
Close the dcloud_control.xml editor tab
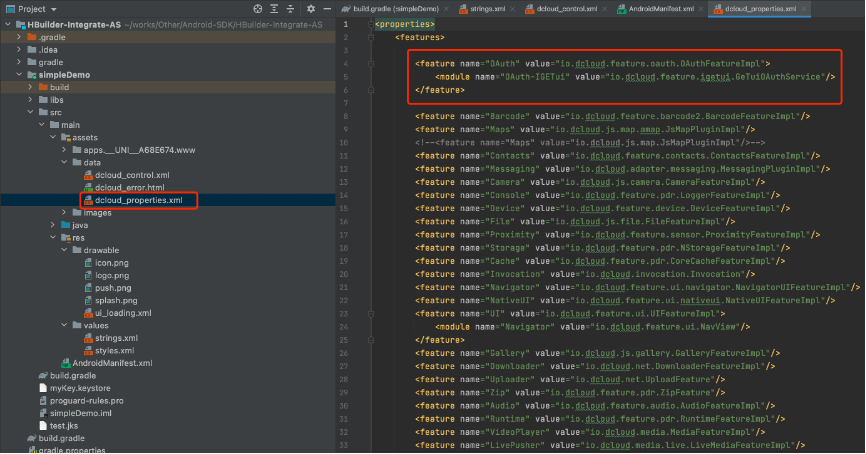pos(605,9)
